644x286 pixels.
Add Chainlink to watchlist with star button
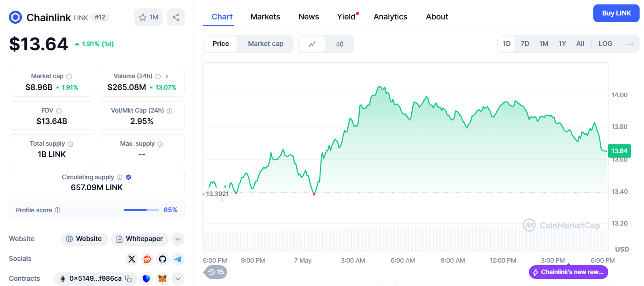(x=148, y=17)
